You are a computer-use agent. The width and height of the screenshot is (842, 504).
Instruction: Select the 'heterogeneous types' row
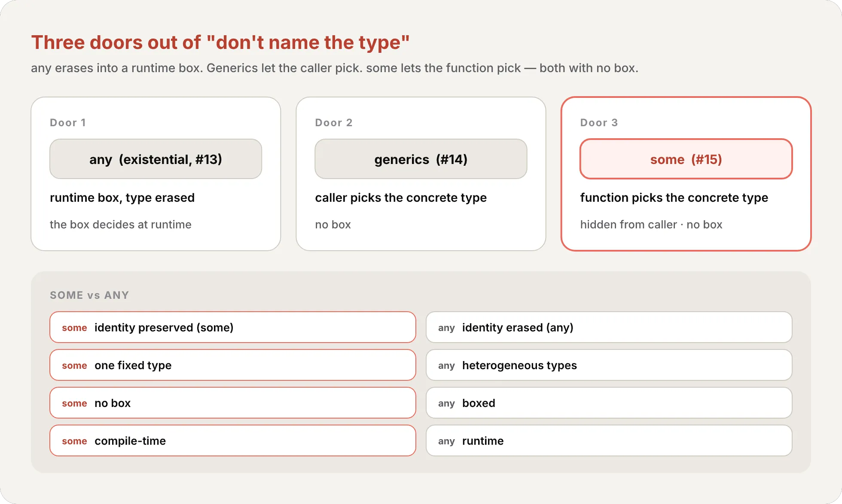click(x=609, y=365)
